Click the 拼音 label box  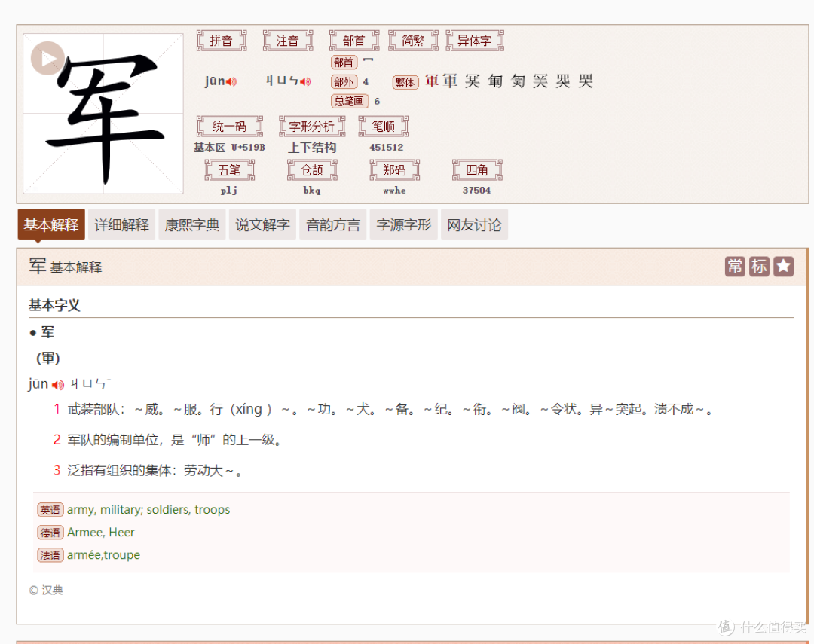(222, 41)
